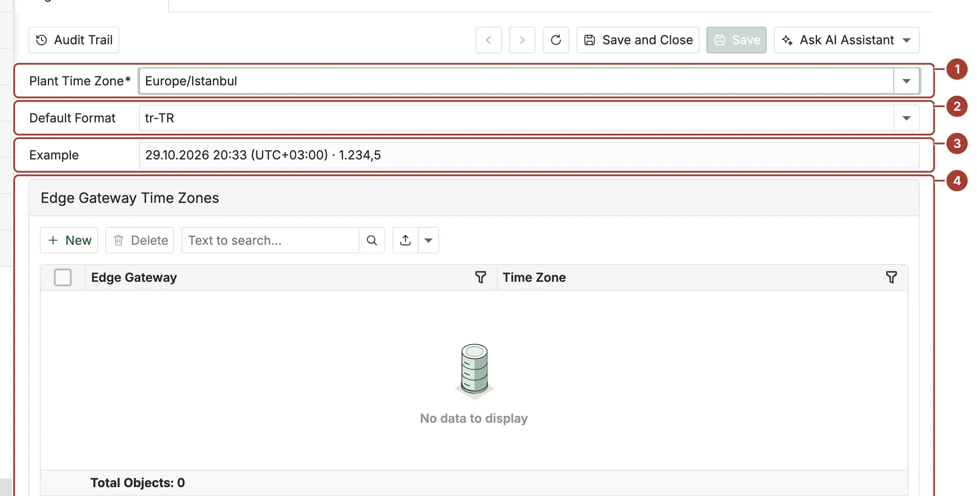Click the export upload icon
Image resolution: width=980 pixels, height=496 pixels.
[405, 240]
